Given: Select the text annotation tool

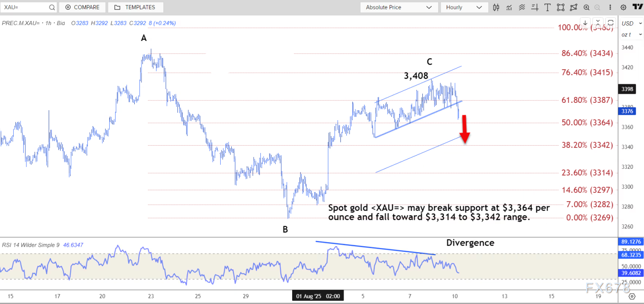Looking at the screenshot, I should click(x=548, y=7).
